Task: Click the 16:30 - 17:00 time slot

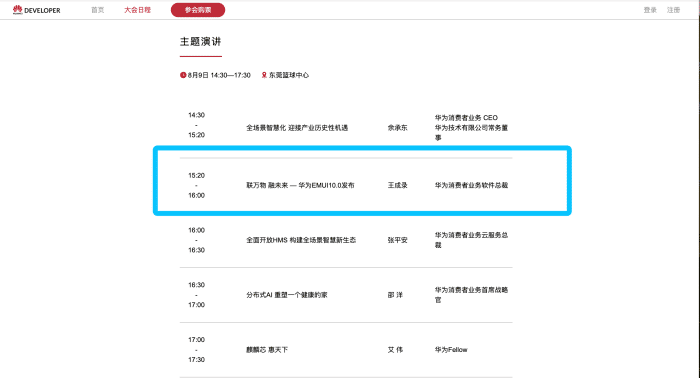Action: click(x=196, y=295)
